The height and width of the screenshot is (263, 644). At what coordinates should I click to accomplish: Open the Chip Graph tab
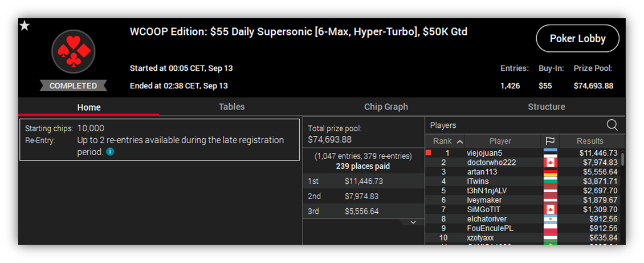point(386,107)
